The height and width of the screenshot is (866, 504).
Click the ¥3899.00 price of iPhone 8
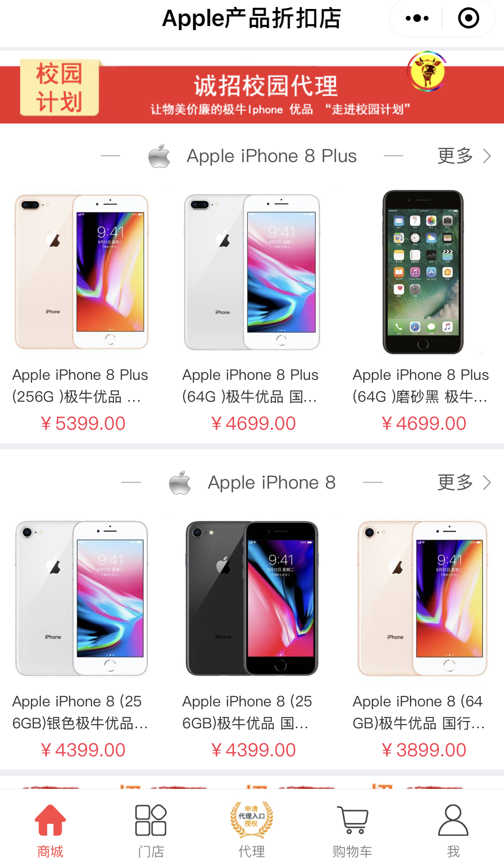pyautogui.click(x=424, y=750)
